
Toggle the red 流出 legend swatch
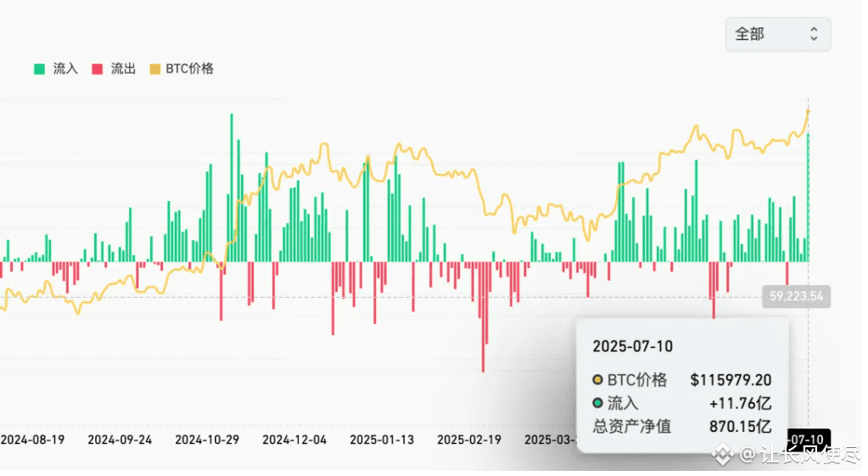pyautogui.click(x=98, y=70)
